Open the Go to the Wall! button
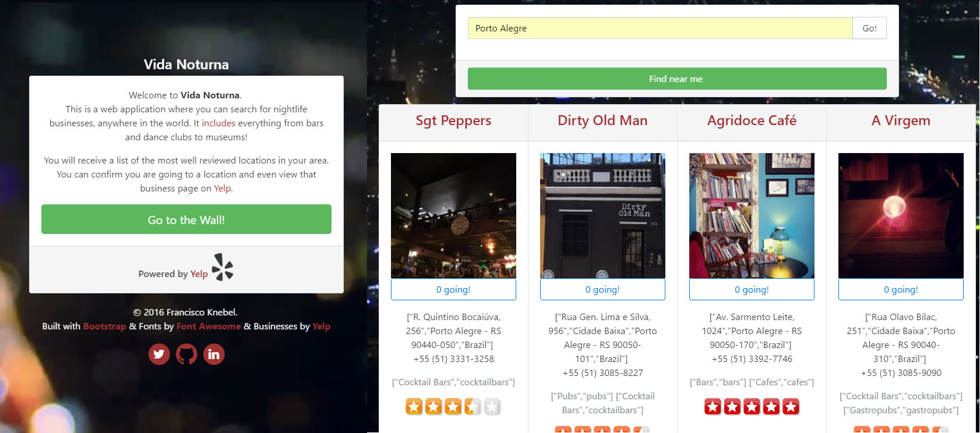 [x=186, y=219]
